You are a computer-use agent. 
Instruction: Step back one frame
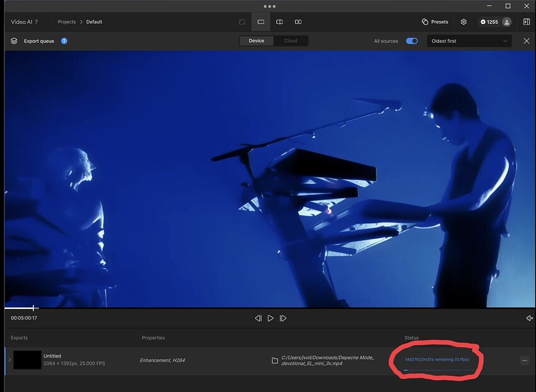pyautogui.click(x=258, y=318)
